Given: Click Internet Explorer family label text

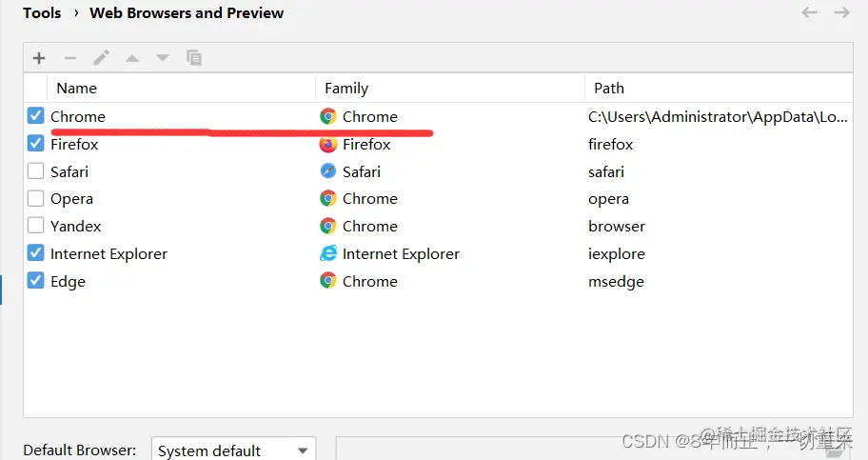Looking at the screenshot, I should (401, 254).
